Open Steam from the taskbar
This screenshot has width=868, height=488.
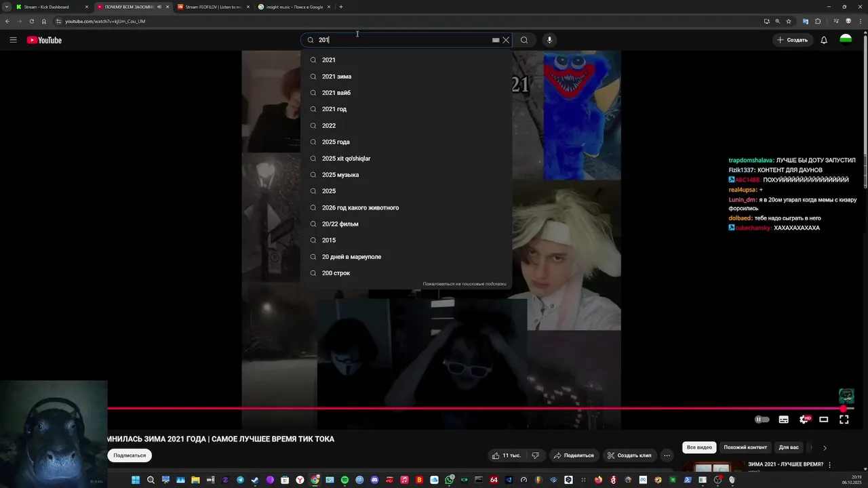[255, 480]
